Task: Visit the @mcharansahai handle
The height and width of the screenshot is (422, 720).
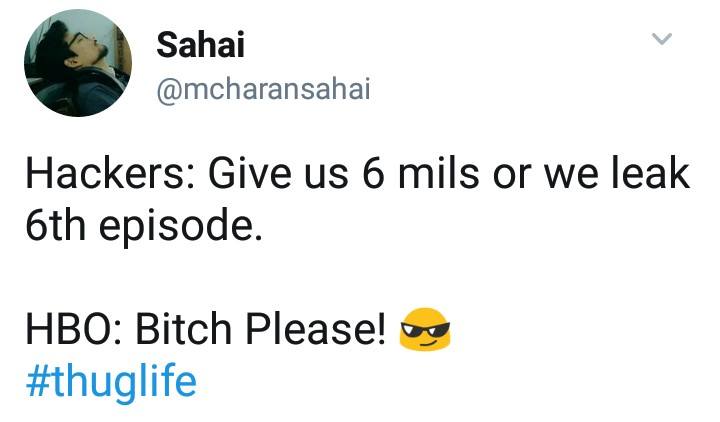Action: 263,89
